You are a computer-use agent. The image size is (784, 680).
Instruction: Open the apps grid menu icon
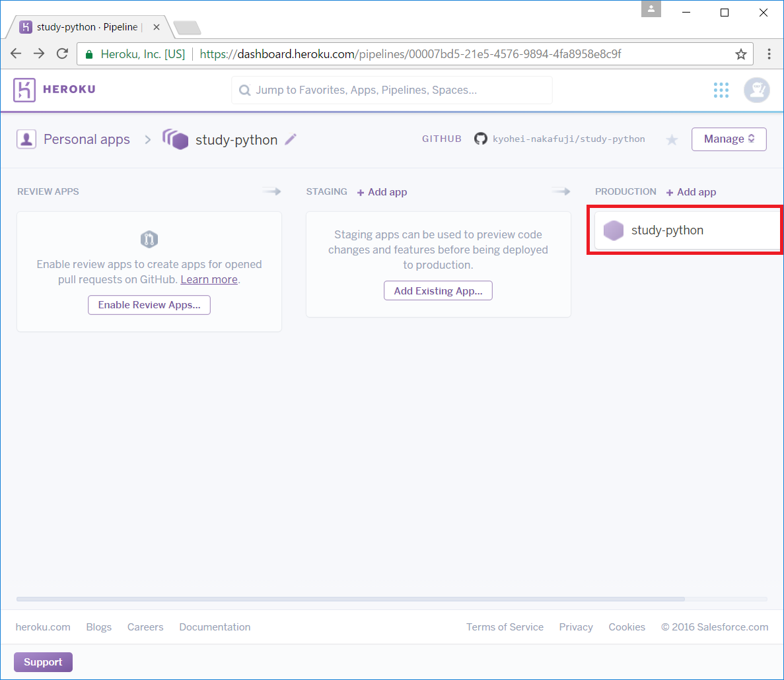point(721,90)
